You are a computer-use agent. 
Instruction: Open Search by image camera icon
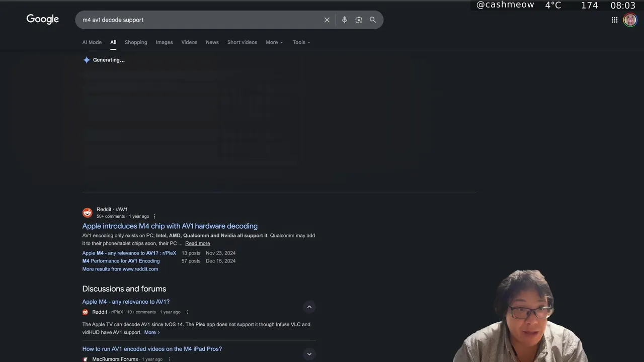coord(359,20)
